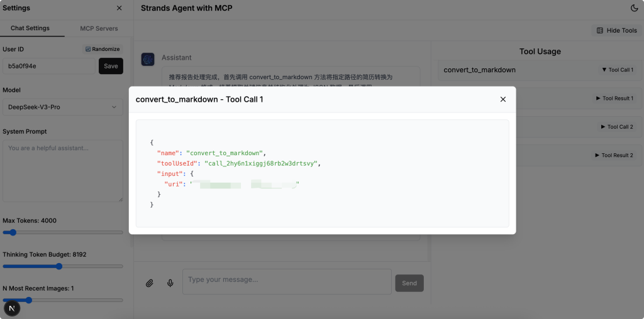
Task: Send the chat message
Action: pyautogui.click(x=409, y=283)
